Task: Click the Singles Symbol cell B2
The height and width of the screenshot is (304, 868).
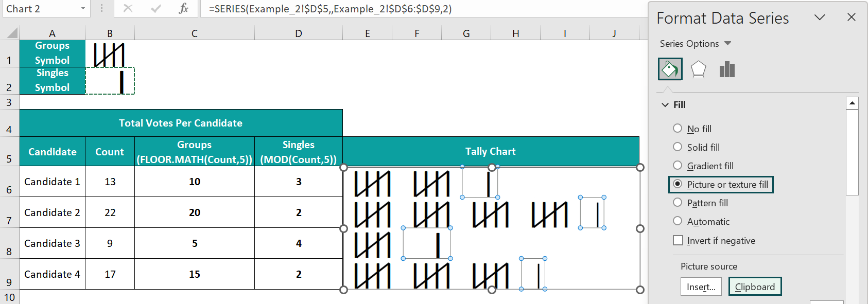Action: tap(110, 81)
